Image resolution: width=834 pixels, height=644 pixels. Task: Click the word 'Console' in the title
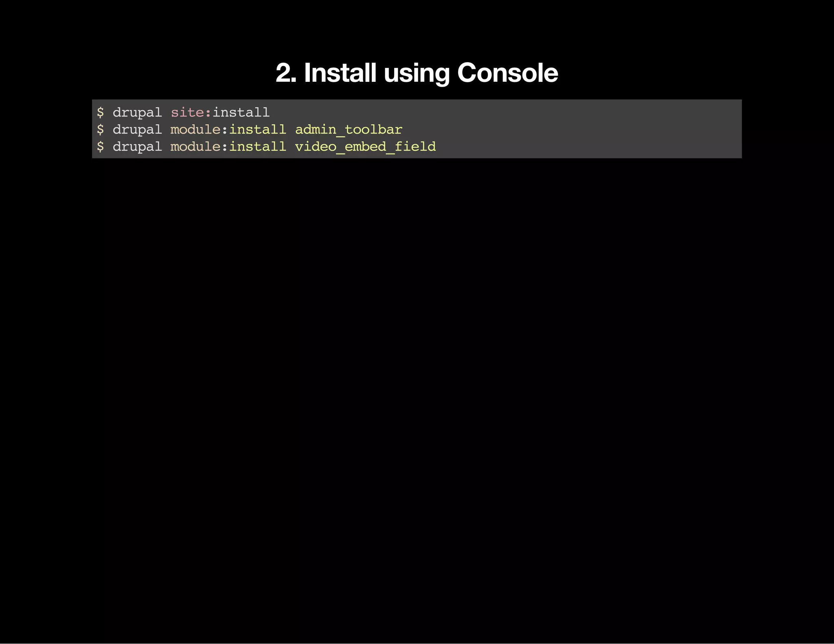(x=507, y=73)
